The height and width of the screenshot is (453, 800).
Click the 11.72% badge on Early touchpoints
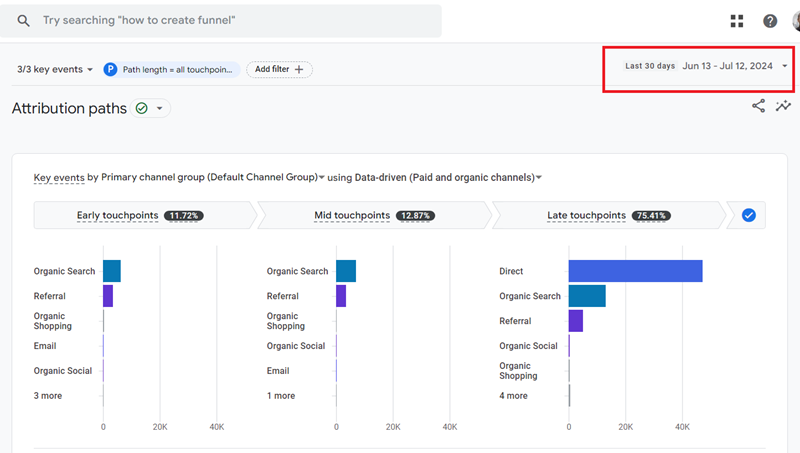click(x=184, y=216)
